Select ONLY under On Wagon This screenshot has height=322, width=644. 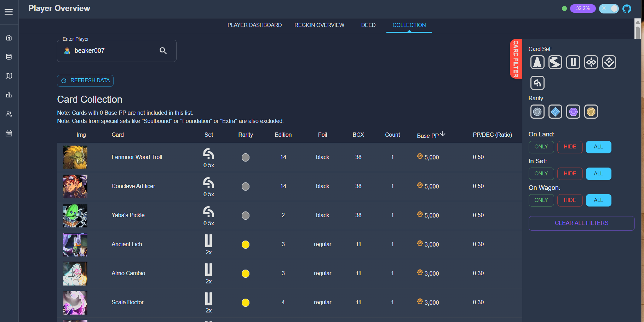pos(541,200)
